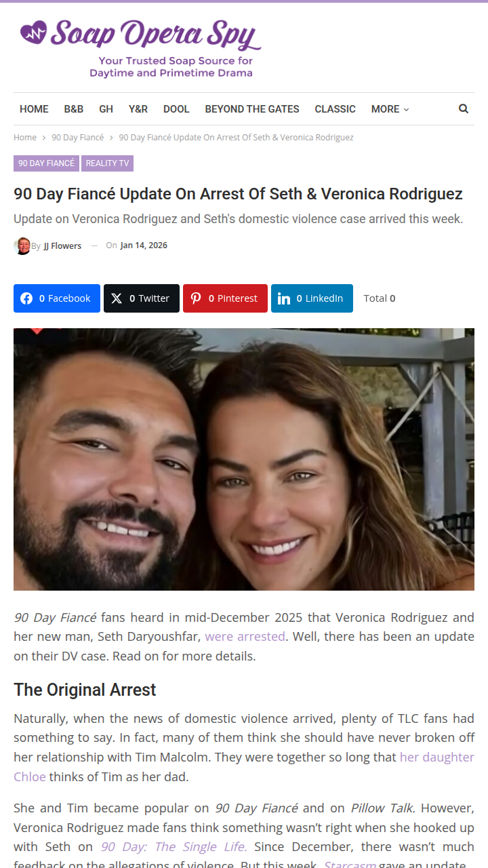Screen dimensions: 488x868
Task: Open the BEYOND THE GATES menu item
Action: pyautogui.click(x=252, y=108)
